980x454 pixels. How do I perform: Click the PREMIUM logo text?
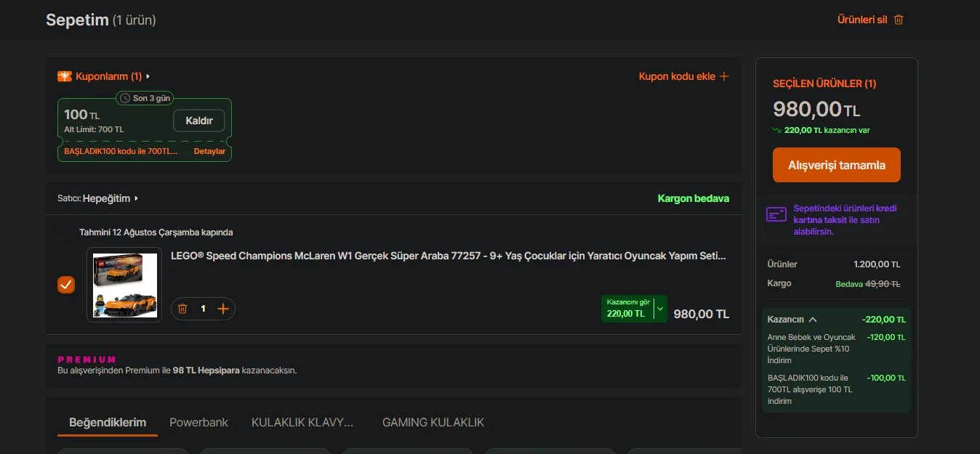point(87,360)
